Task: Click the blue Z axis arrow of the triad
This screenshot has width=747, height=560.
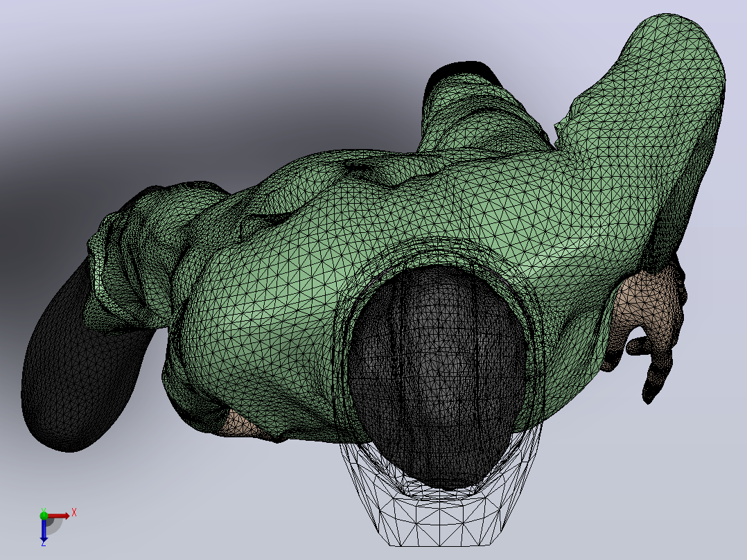Action: tap(44, 530)
